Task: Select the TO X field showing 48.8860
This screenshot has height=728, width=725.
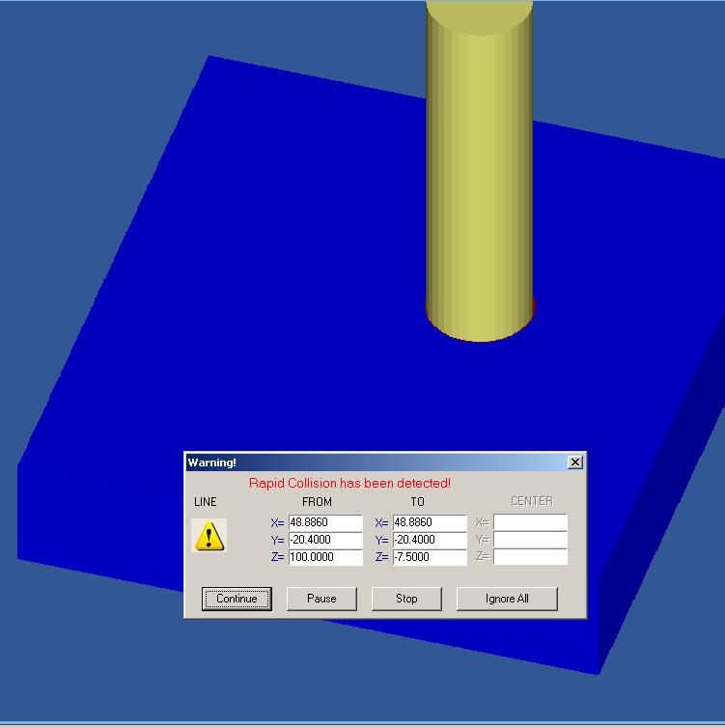Action: tap(430, 522)
